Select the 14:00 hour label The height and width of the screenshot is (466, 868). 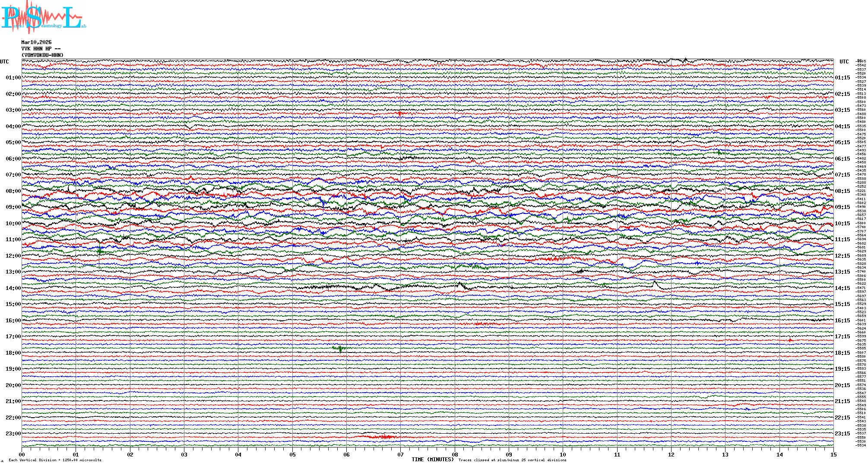click(x=13, y=288)
